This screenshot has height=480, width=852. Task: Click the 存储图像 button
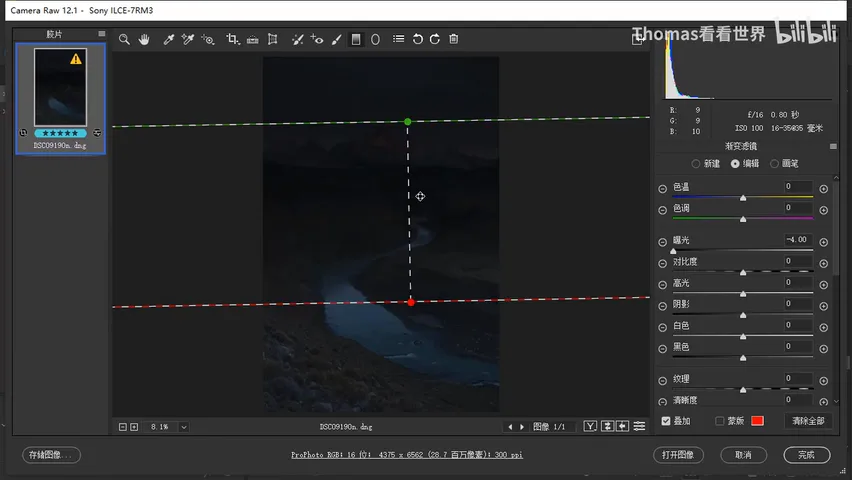51,455
